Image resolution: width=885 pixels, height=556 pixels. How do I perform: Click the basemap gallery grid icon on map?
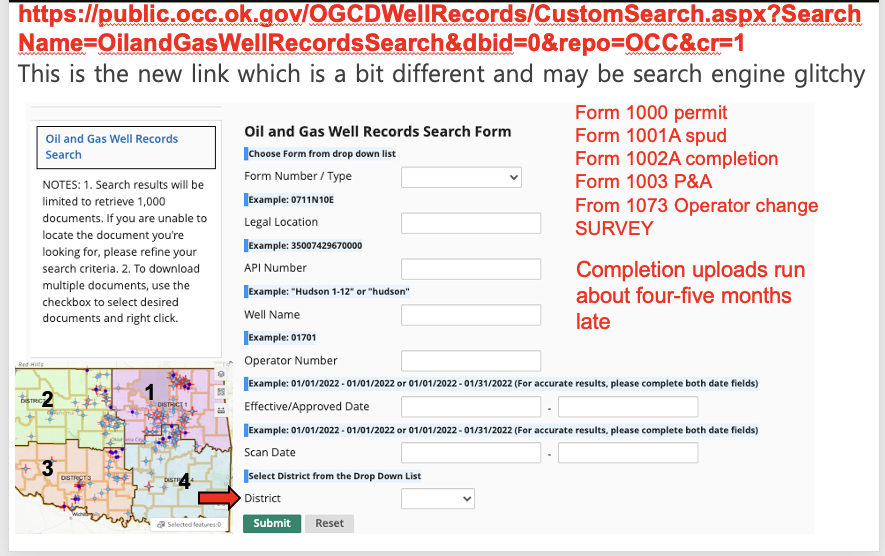click(221, 392)
